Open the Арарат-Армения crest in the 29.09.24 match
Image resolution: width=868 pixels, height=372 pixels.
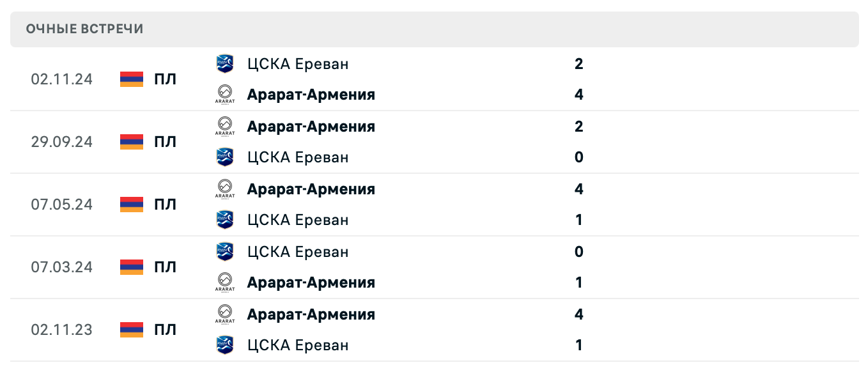point(225,125)
